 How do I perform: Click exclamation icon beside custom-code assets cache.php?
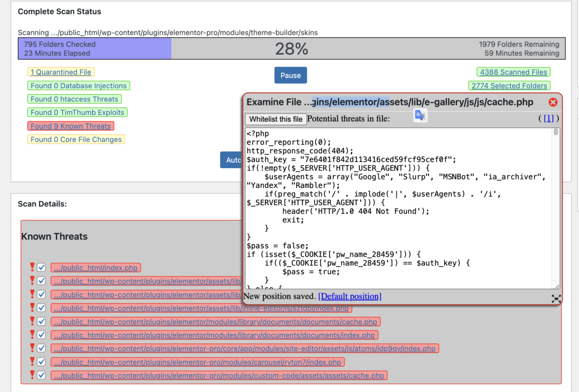coord(32,375)
